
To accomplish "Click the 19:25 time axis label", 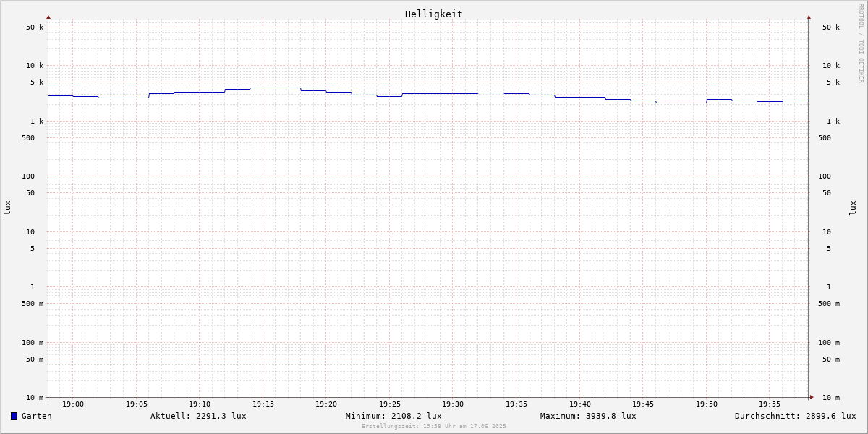I will 390,404.
